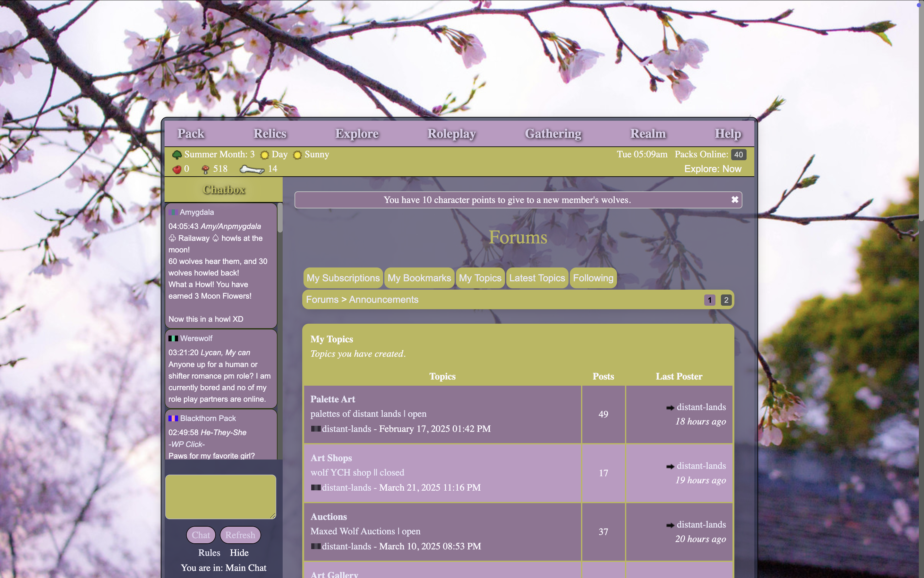The width and height of the screenshot is (924, 578).
Task: Open the Auctions forum category
Action: point(328,517)
